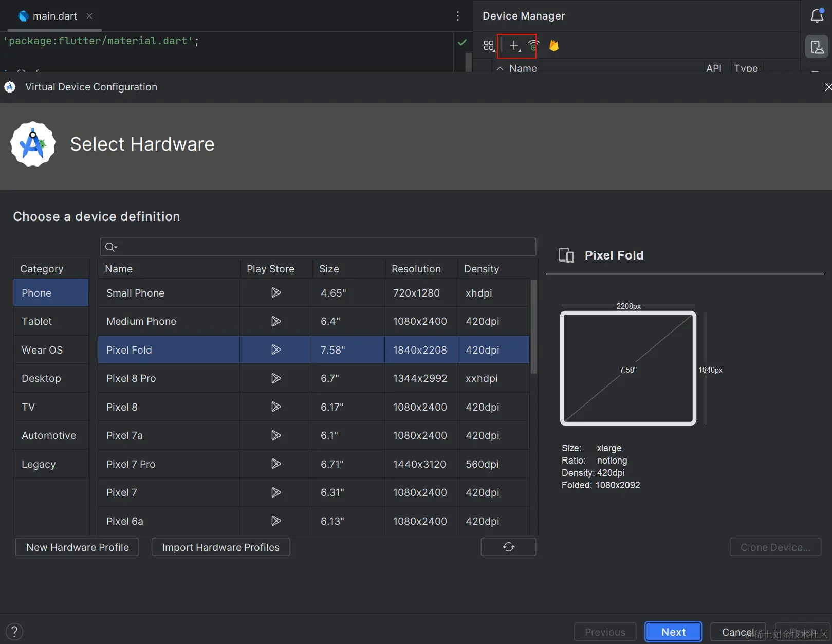Select the Pixel 7a device row
The image size is (832, 644).
314,435
